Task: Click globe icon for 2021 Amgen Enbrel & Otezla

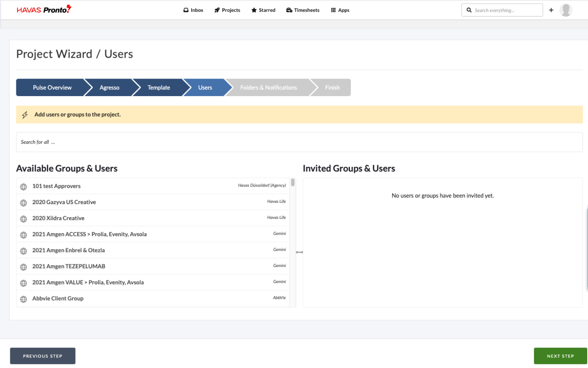Action: click(x=24, y=251)
